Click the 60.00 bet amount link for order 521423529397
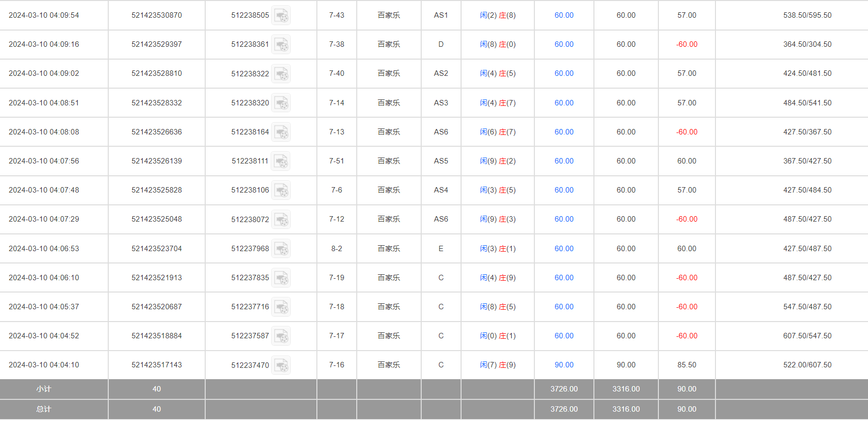The width and height of the screenshot is (868, 423). [564, 44]
